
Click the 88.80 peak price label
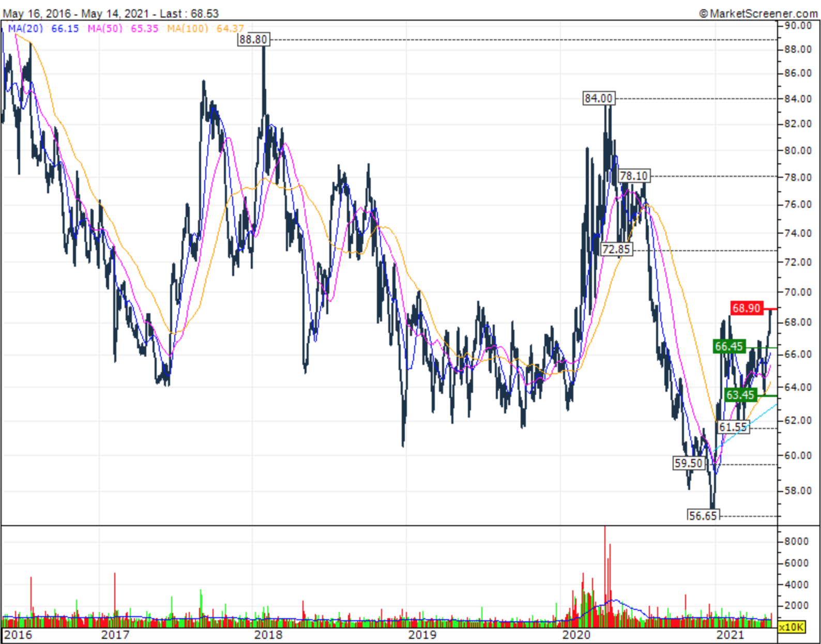(253, 40)
